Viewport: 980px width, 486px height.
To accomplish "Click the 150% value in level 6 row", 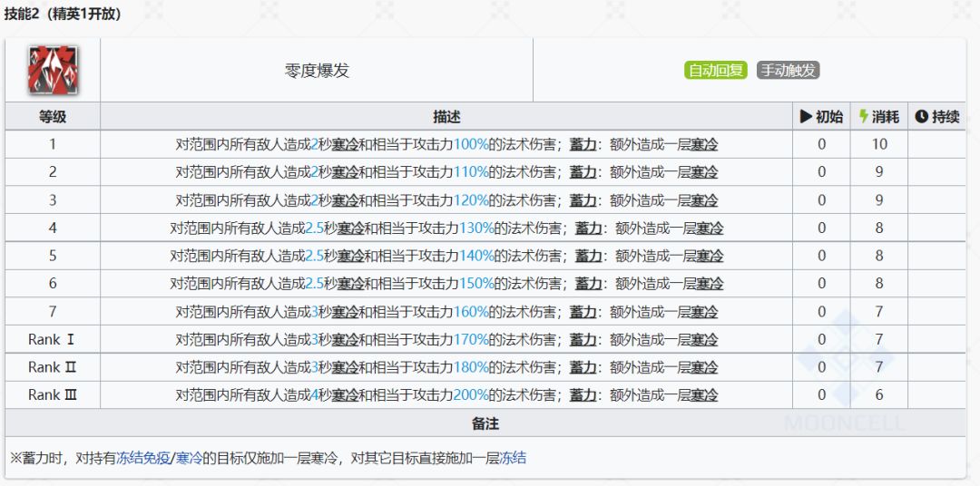I will [477, 284].
